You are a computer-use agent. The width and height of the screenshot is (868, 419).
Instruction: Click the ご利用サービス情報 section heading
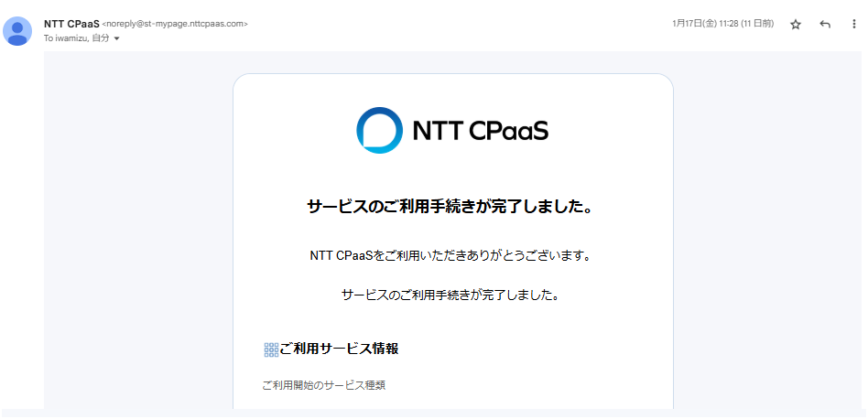[x=339, y=349]
